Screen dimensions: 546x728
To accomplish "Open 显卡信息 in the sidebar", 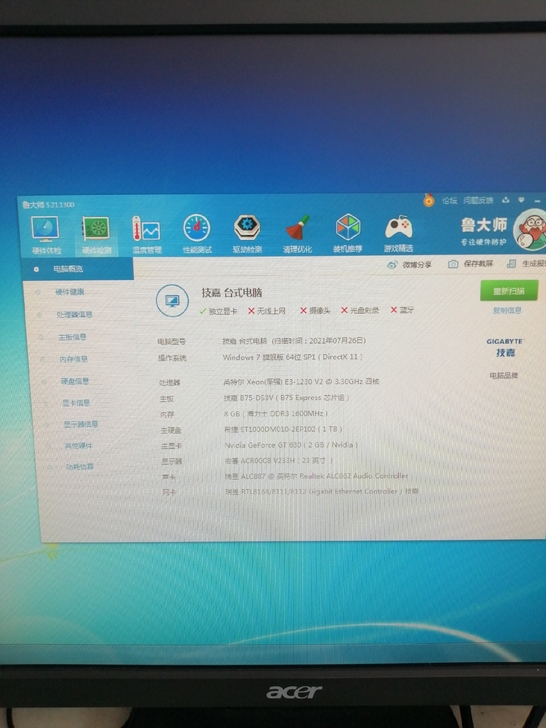I will point(76,403).
